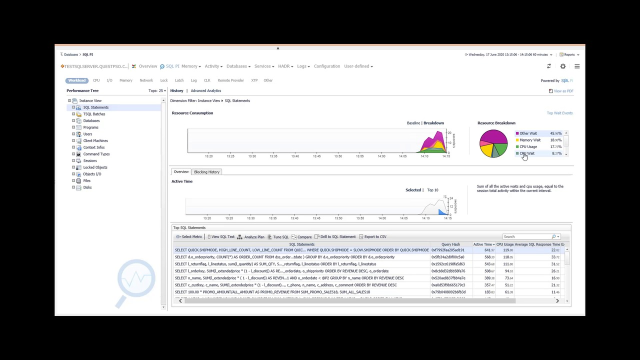The width and height of the screenshot is (640, 360).
Task: Select the Latch resource filter
Action: click(179, 80)
